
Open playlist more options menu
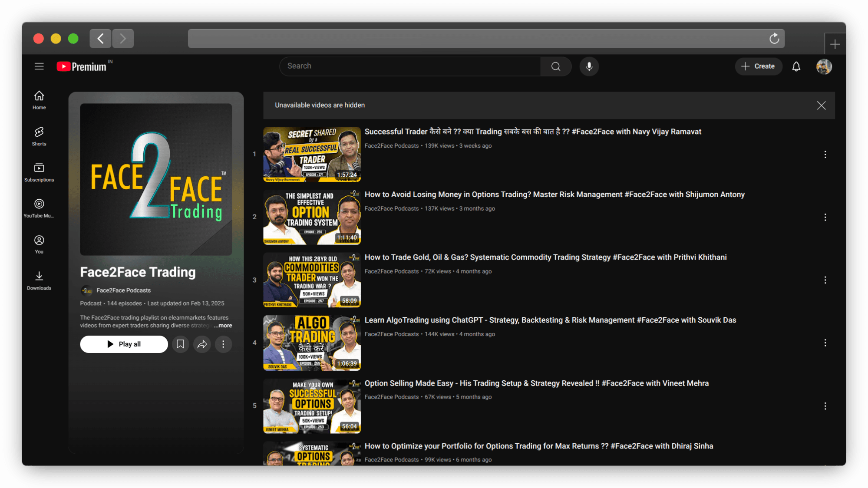click(223, 344)
